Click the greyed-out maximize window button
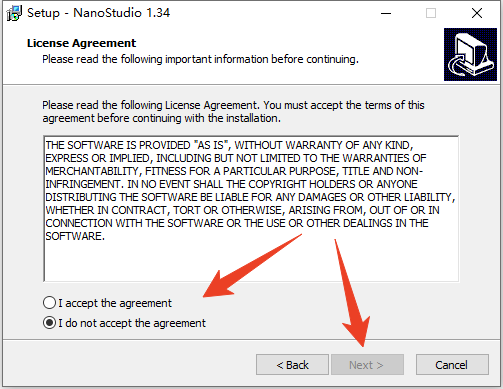The image size is (503, 389). click(x=431, y=13)
